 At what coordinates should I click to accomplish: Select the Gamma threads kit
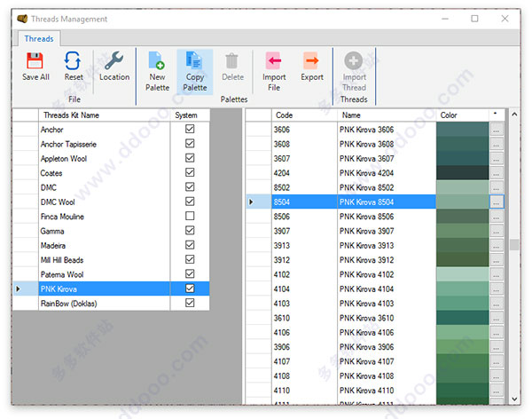pos(104,231)
